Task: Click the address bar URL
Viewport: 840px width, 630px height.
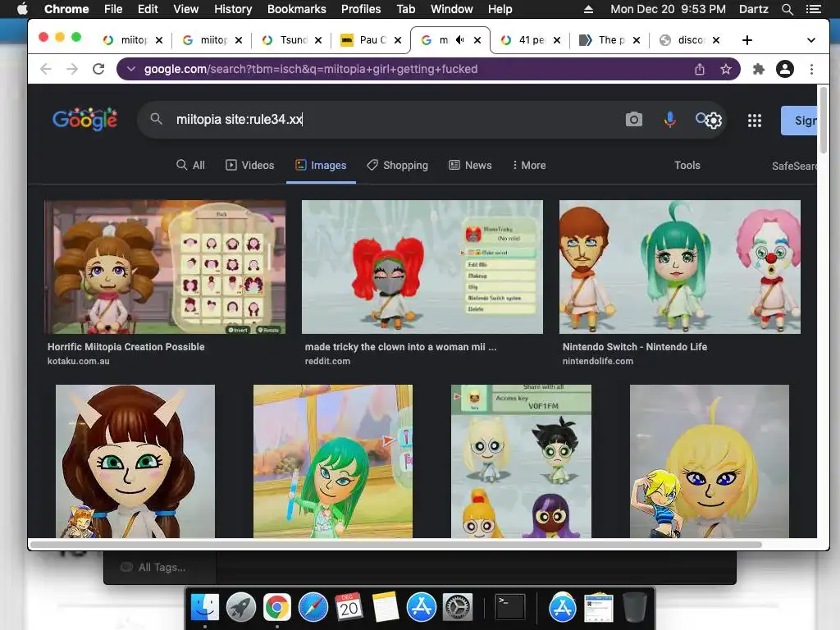Action: 311,69
